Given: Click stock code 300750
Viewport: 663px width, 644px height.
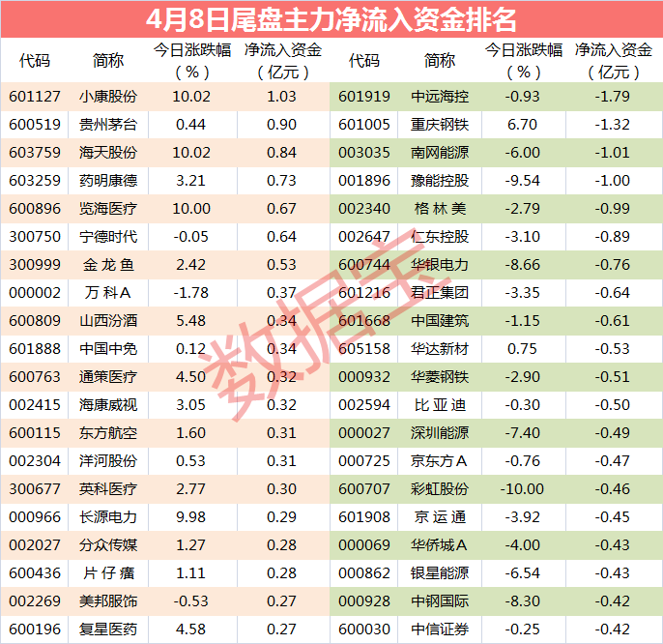Looking at the screenshot, I should [x=35, y=237].
